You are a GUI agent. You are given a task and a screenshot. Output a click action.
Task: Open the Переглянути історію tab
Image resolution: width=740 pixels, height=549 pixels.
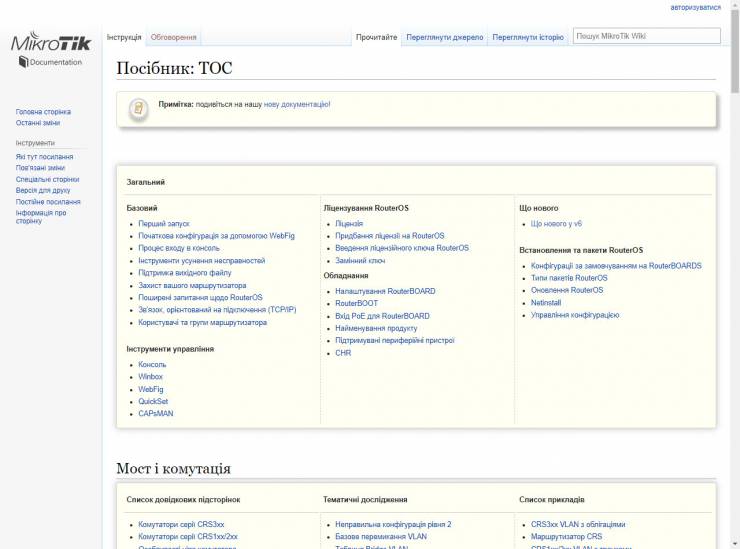pos(528,37)
